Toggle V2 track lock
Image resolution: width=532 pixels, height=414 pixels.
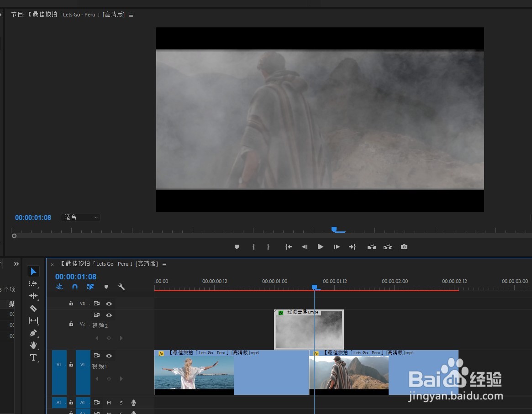coord(71,324)
